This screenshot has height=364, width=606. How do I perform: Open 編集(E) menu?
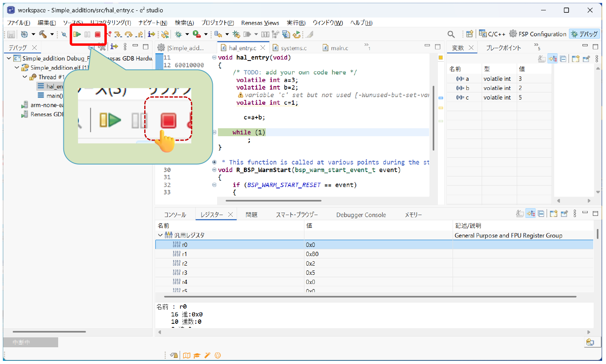(x=47, y=23)
